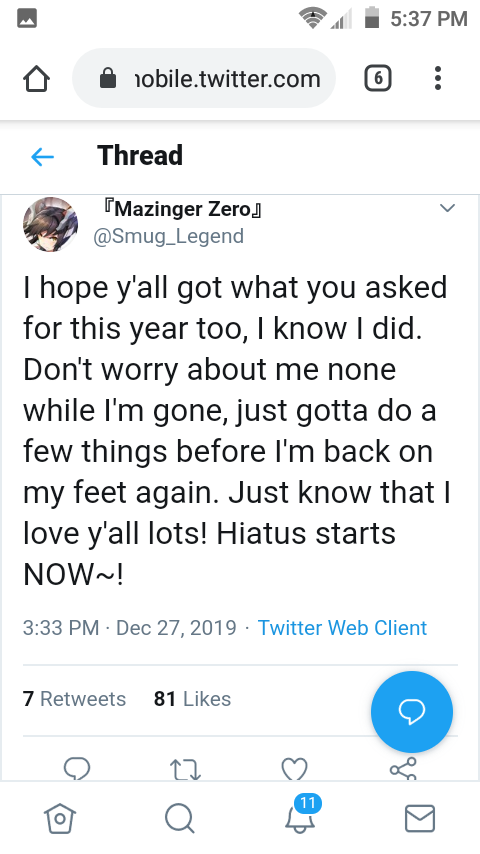View the 7 Retweets list
480x854 pixels.
point(74,699)
